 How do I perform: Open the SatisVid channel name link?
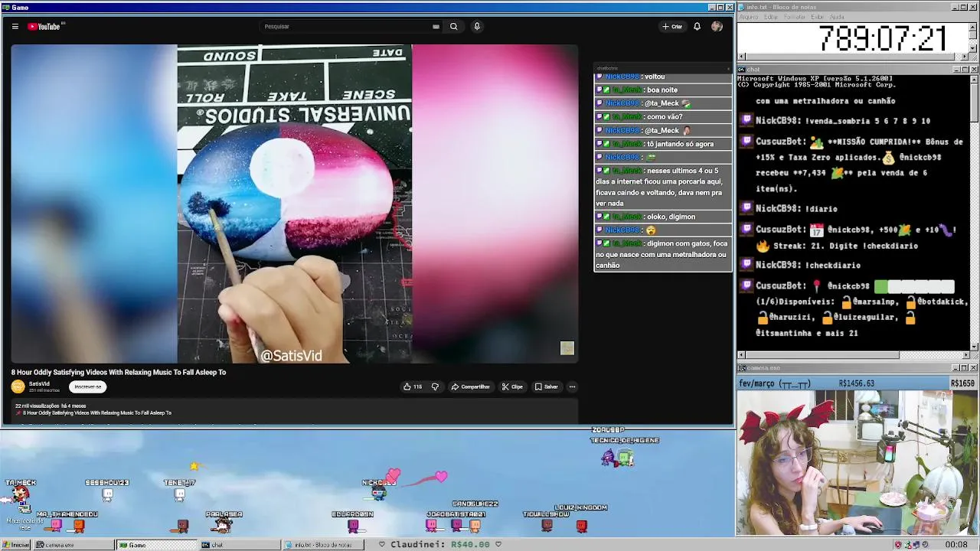coord(39,384)
